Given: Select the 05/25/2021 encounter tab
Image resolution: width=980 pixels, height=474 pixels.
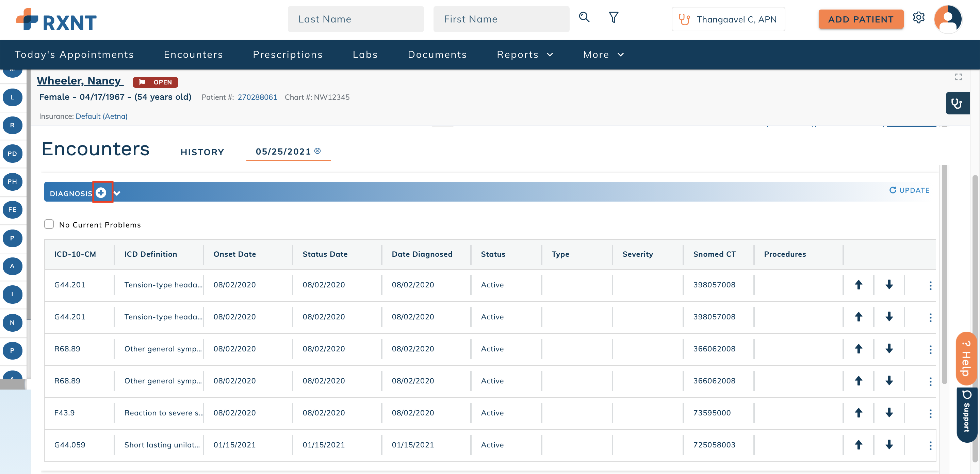Looking at the screenshot, I should pyautogui.click(x=283, y=152).
